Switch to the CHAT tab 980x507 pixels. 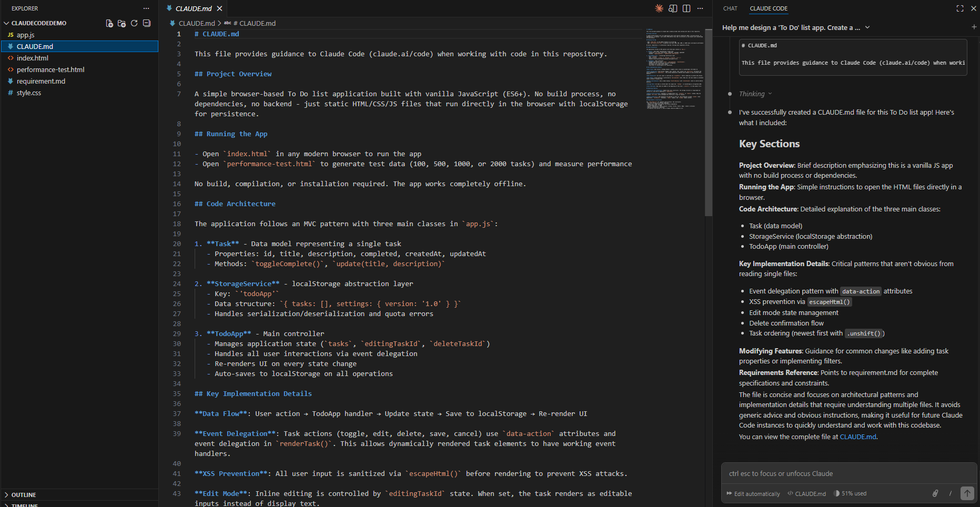tap(730, 8)
